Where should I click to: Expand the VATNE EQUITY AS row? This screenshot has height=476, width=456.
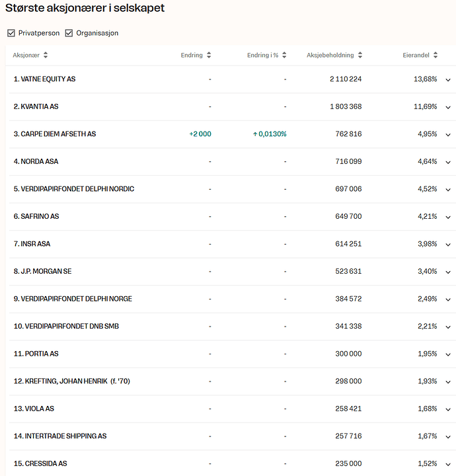click(448, 80)
